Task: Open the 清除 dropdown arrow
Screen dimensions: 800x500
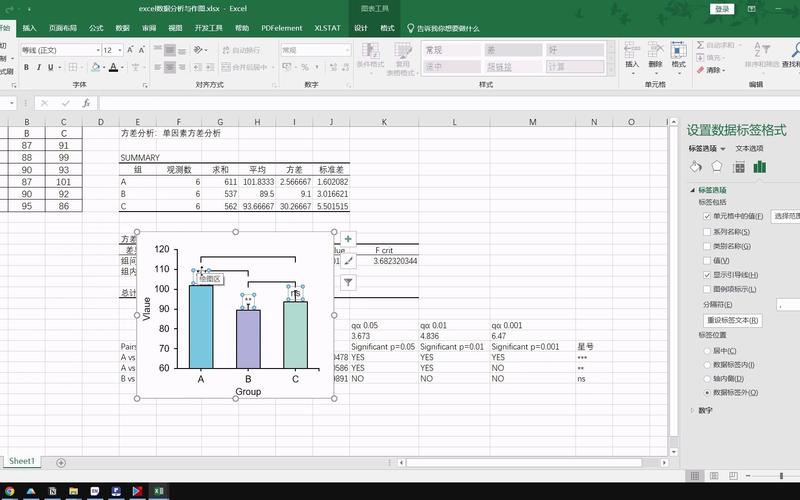Action: click(x=723, y=70)
